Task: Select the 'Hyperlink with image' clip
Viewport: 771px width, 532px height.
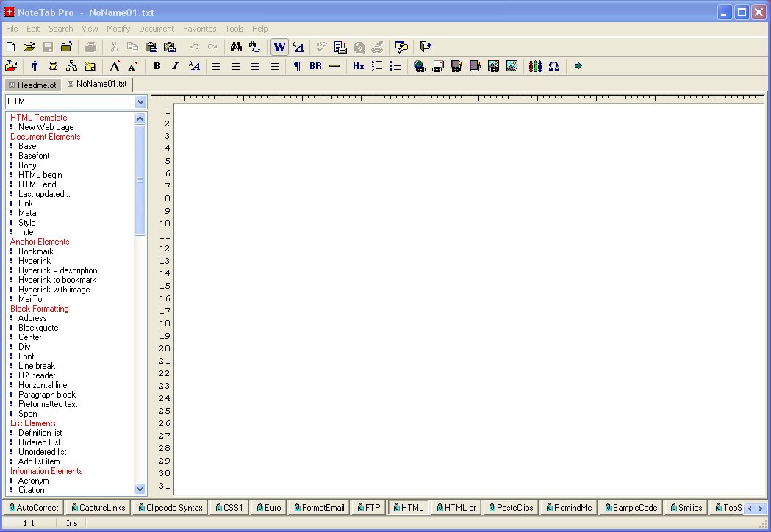Action: pyautogui.click(x=54, y=290)
